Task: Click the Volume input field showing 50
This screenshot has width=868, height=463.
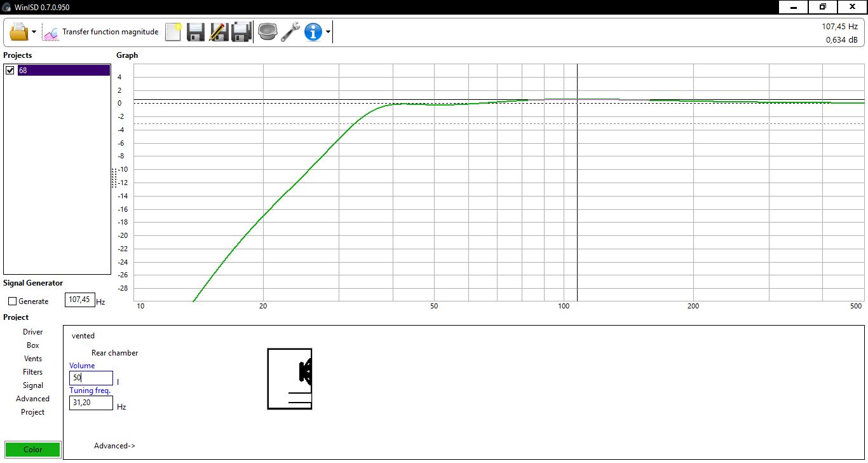Action: (91, 378)
